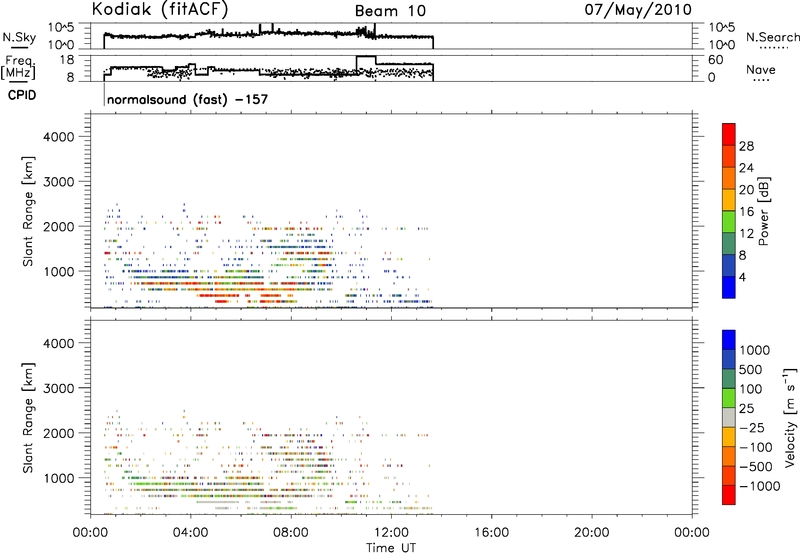Screen dimensions: 800x554
Task: Click the 'CPID' row label
Action: [22, 95]
